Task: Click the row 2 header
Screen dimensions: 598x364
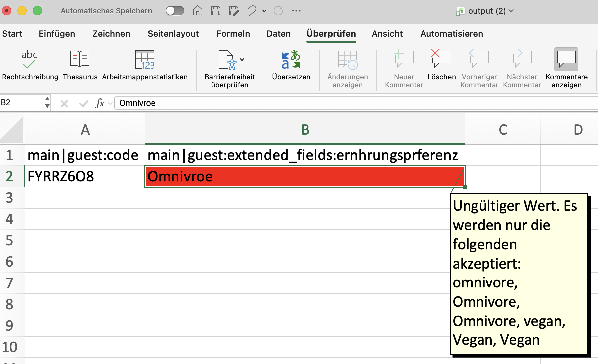Action: [x=9, y=176]
